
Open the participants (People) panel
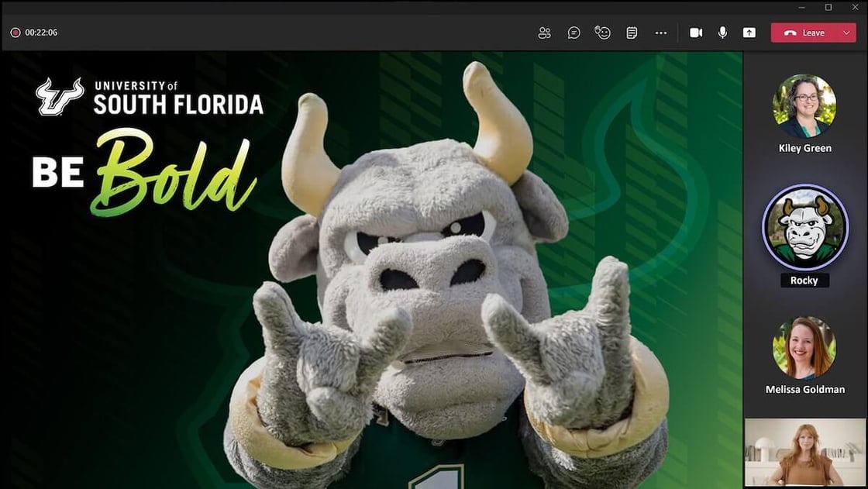544,33
